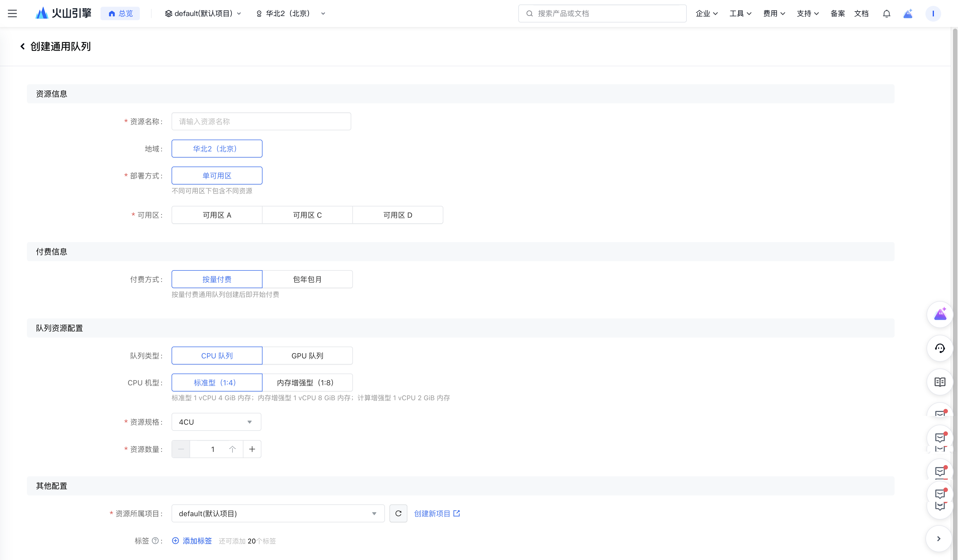The width and height of the screenshot is (958, 560).
Task: Click the refresh project list icon
Action: pos(398,513)
